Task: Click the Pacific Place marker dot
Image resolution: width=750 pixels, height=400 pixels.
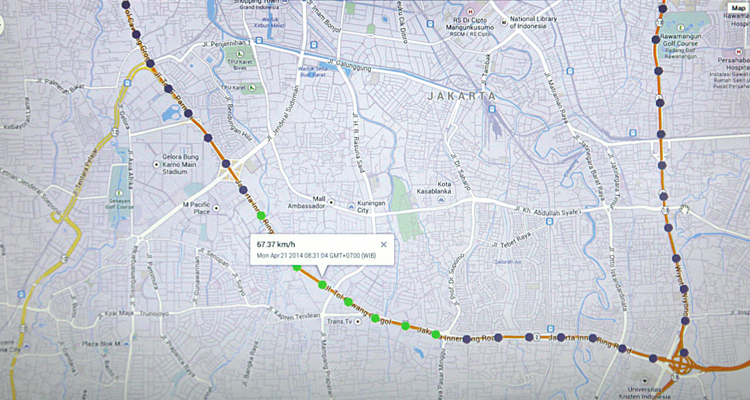Action: click(x=216, y=208)
